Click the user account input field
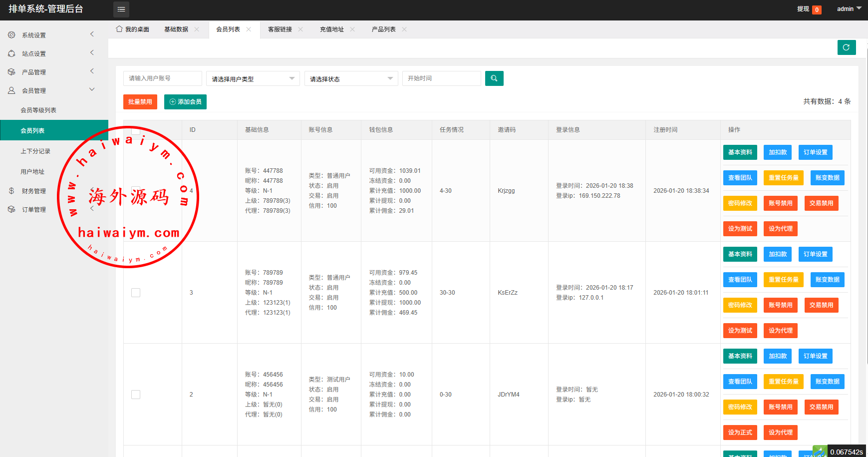The image size is (868, 457). (x=162, y=78)
